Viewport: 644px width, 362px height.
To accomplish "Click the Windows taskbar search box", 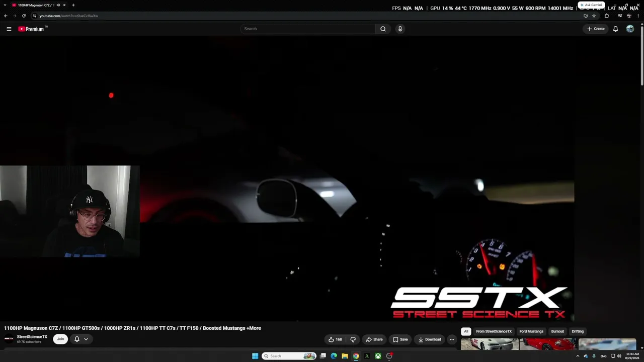I will tap(289, 356).
